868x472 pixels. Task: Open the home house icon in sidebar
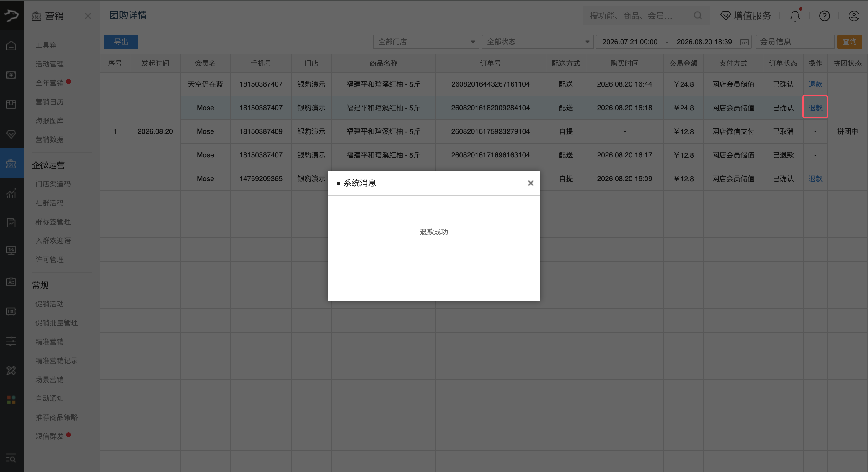[12, 45]
